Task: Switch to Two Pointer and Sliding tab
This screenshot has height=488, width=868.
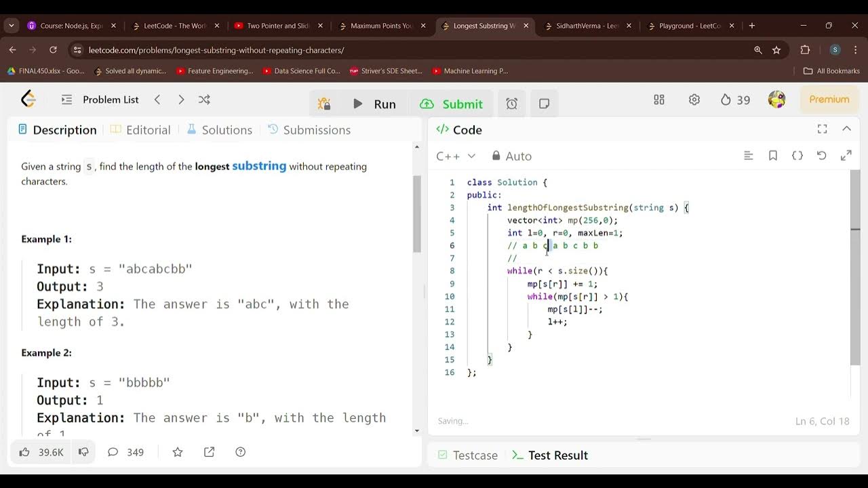Action: pyautogui.click(x=278, y=26)
